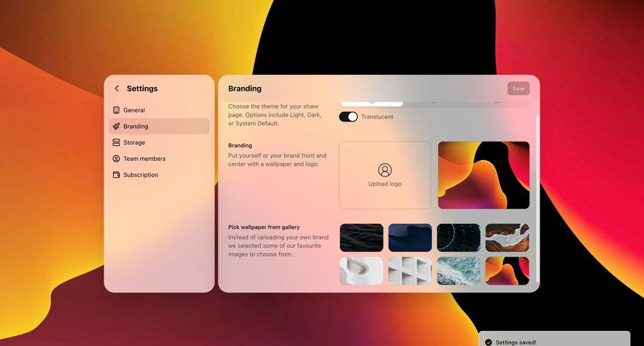Pick the white curved architecture wallpaper
The height and width of the screenshot is (346, 644).
pyautogui.click(x=361, y=271)
